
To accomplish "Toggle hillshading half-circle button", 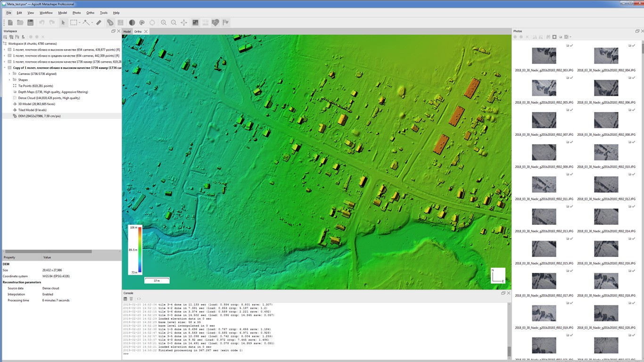I will pyautogui.click(x=132, y=23).
